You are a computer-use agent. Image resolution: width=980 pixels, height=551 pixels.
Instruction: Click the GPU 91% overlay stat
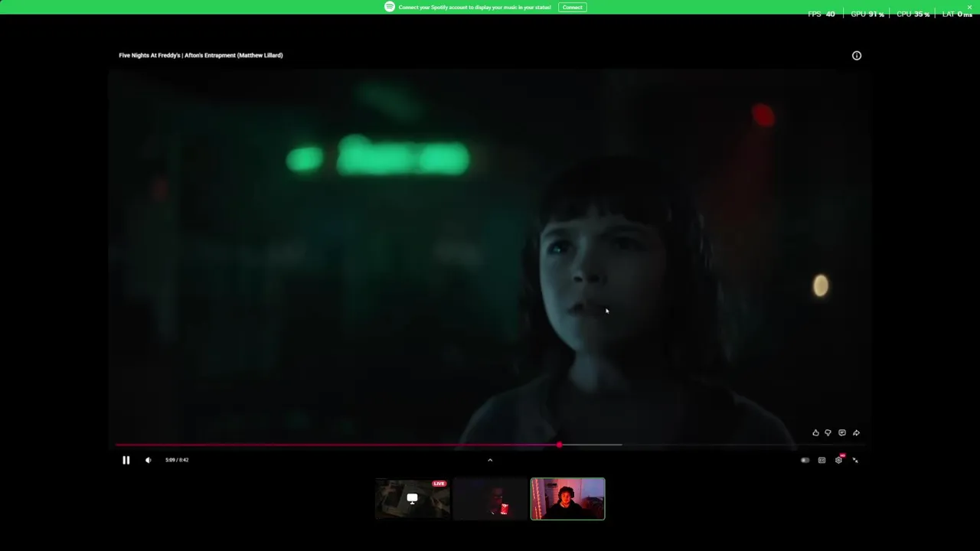tap(867, 14)
